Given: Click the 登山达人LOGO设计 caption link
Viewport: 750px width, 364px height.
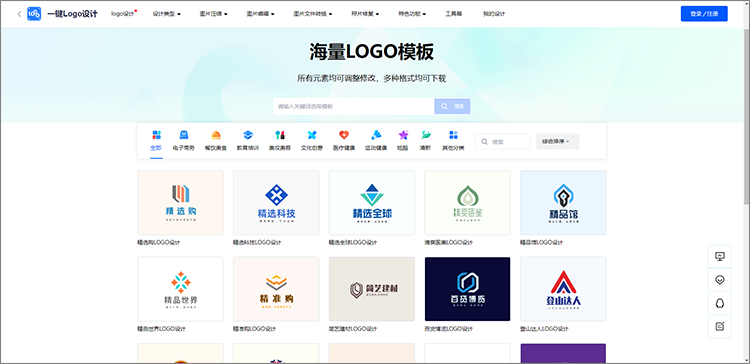Looking at the screenshot, I should [x=544, y=329].
